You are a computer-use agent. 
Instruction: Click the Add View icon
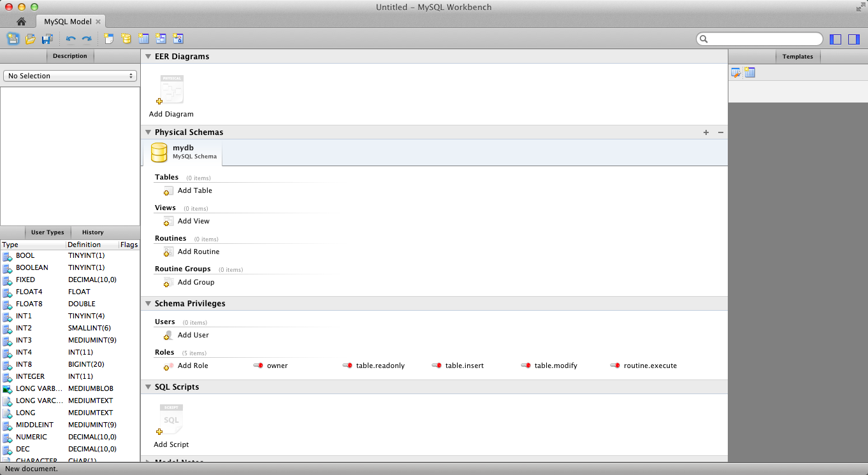click(x=168, y=222)
